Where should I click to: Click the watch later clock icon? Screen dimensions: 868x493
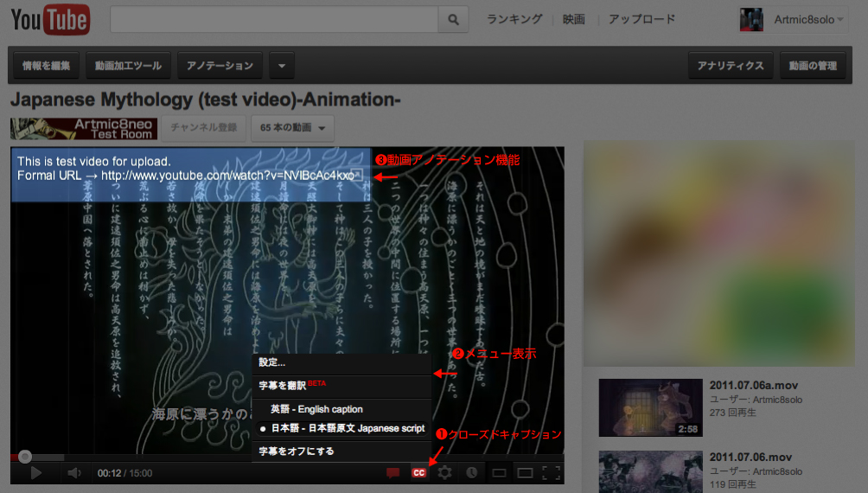tap(472, 472)
